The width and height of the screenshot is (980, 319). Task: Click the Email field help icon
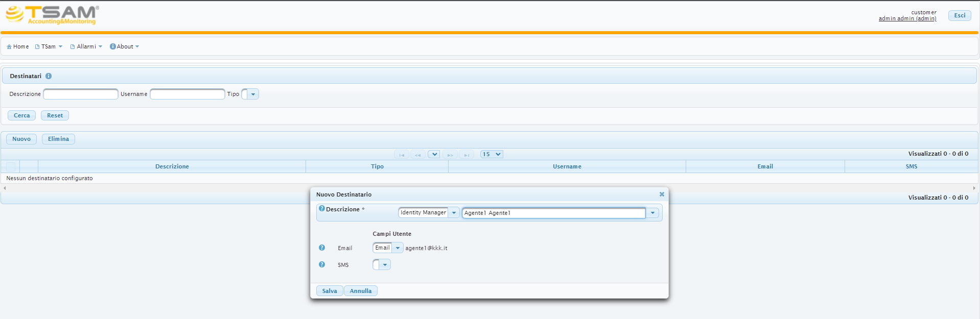[x=322, y=248]
